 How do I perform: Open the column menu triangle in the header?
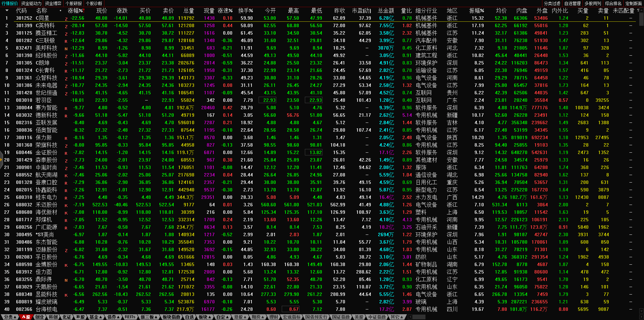pos(7,11)
